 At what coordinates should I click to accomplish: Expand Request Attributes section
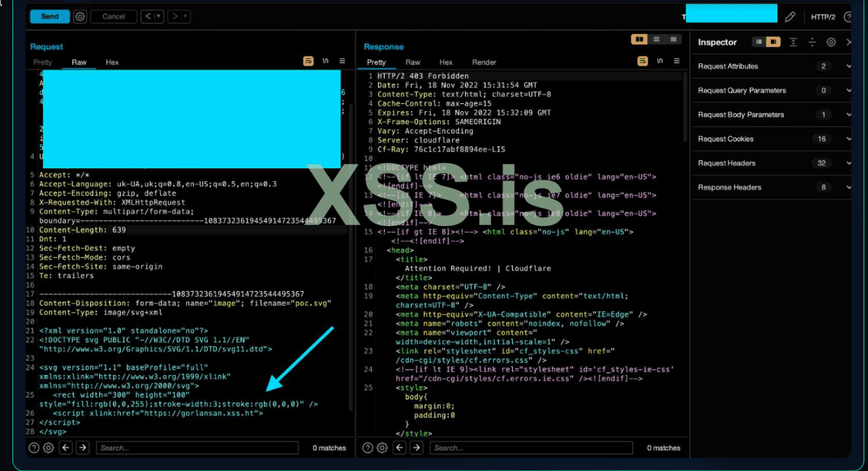[x=849, y=66]
